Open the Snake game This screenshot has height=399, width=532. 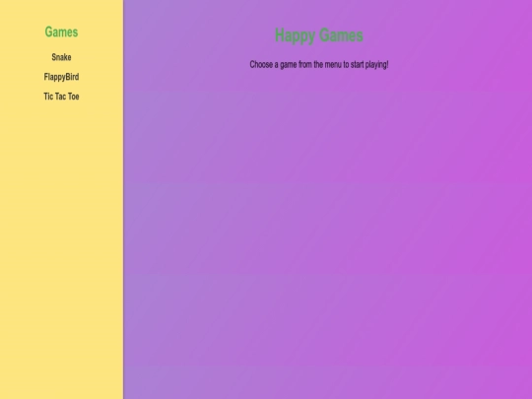pos(61,57)
